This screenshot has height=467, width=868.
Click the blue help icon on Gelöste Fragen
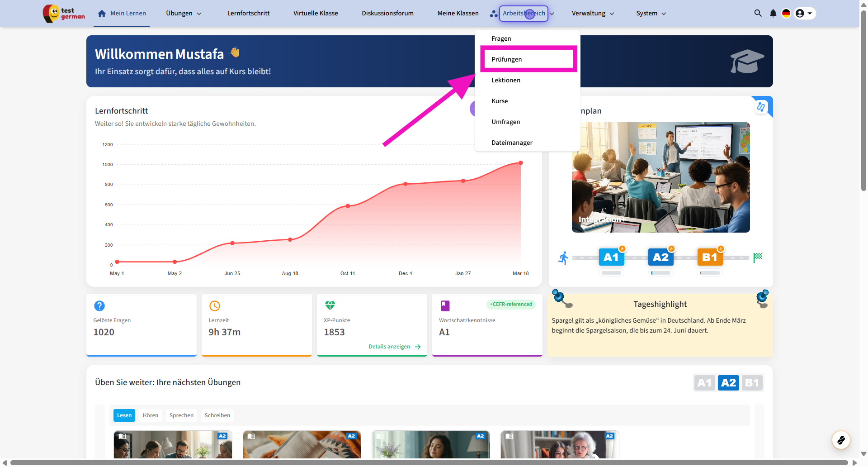(99, 306)
